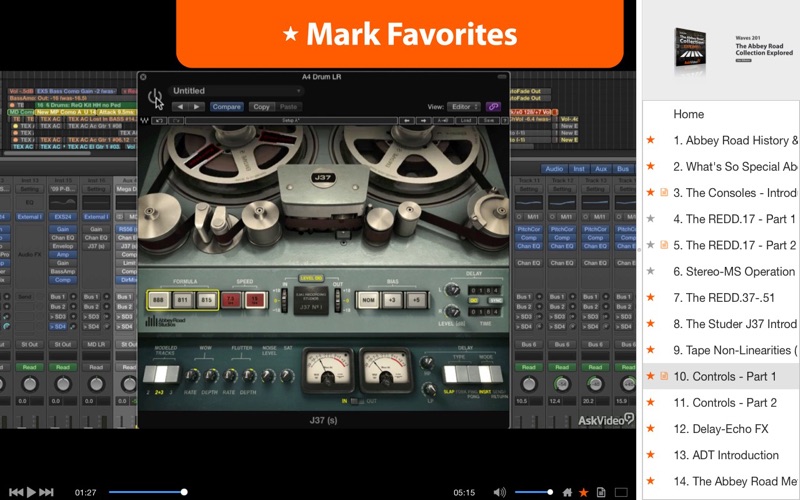Viewport: 800px width, 500px height.
Task: Click the orange Mark Favorites banner
Action: click(x=399, y=34)
